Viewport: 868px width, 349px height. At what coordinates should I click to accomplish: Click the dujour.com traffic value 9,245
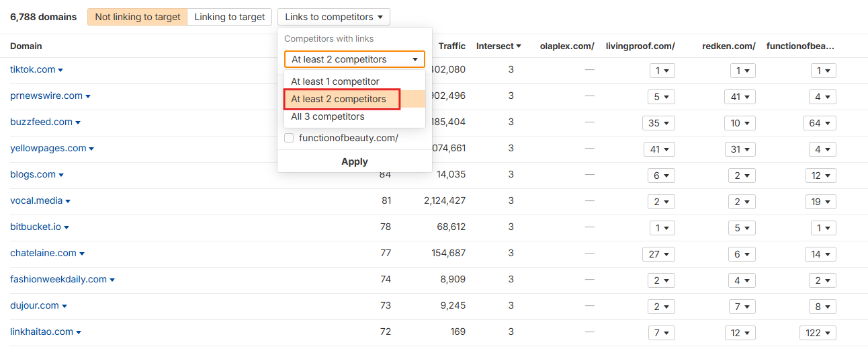(453, 305)
